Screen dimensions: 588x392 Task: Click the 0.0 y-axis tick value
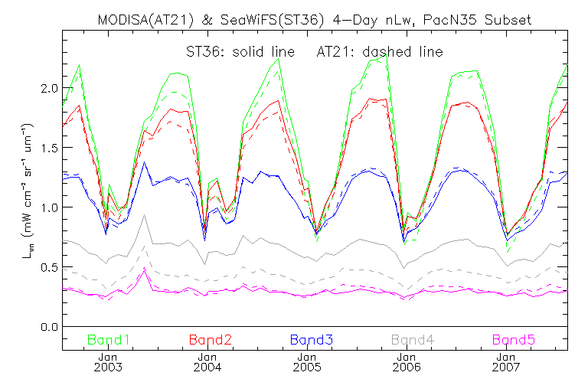(49, 327)
